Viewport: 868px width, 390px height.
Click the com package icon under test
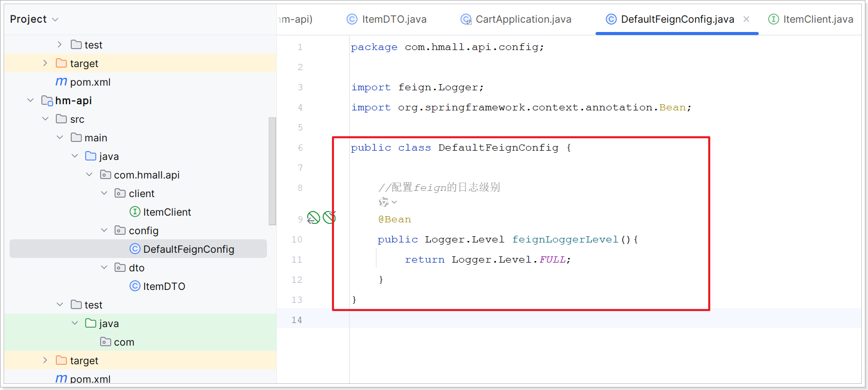point(106,342)
